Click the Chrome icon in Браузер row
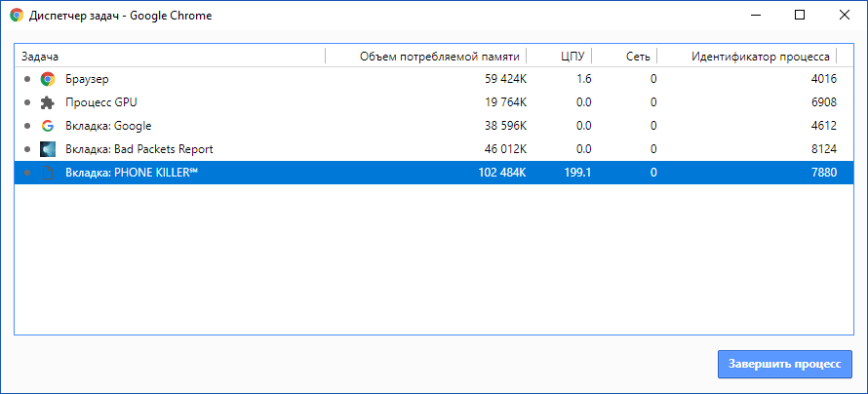The image size is (868, 394). click(x=48, y=79)
